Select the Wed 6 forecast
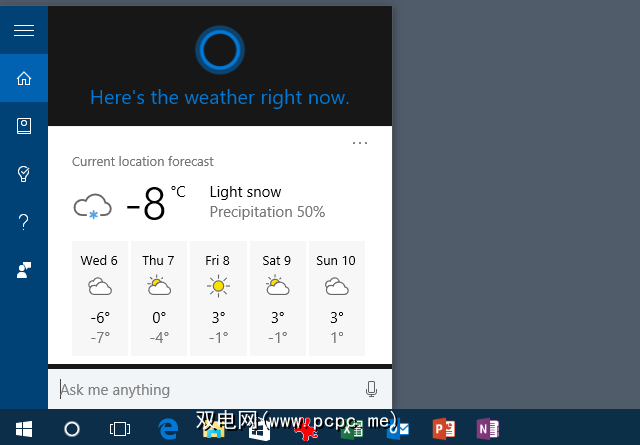This screenshot has width=640, height=445. [99, 297]
